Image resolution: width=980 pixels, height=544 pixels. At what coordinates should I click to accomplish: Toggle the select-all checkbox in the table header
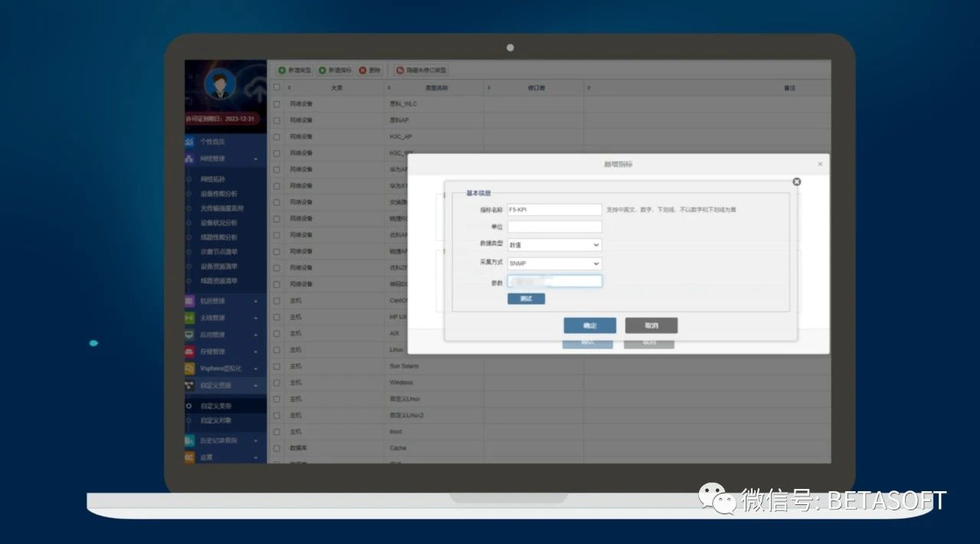276,88
